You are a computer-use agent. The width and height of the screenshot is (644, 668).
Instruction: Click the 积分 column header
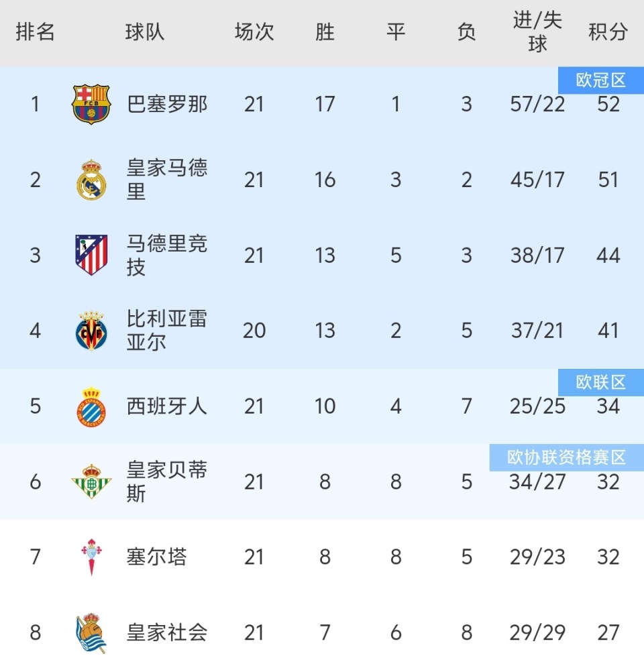click(608, 32)
